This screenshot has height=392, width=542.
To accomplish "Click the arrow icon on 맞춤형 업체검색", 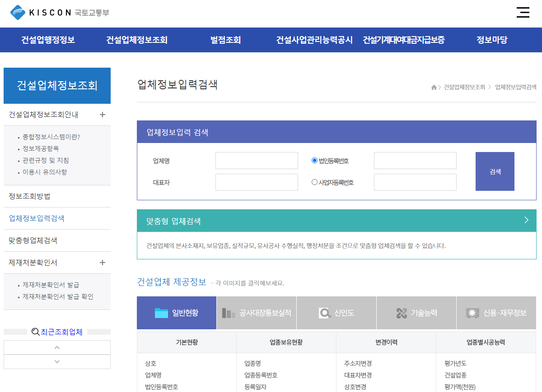I will pos(526,220).
